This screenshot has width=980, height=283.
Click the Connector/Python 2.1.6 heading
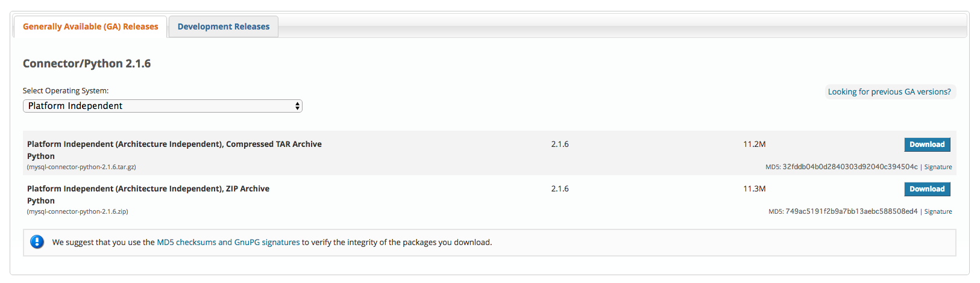(87, 64)
